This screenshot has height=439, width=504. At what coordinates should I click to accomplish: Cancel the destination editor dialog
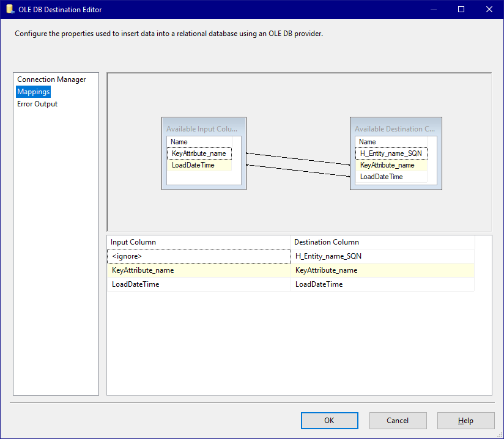(x=398, y=421)
